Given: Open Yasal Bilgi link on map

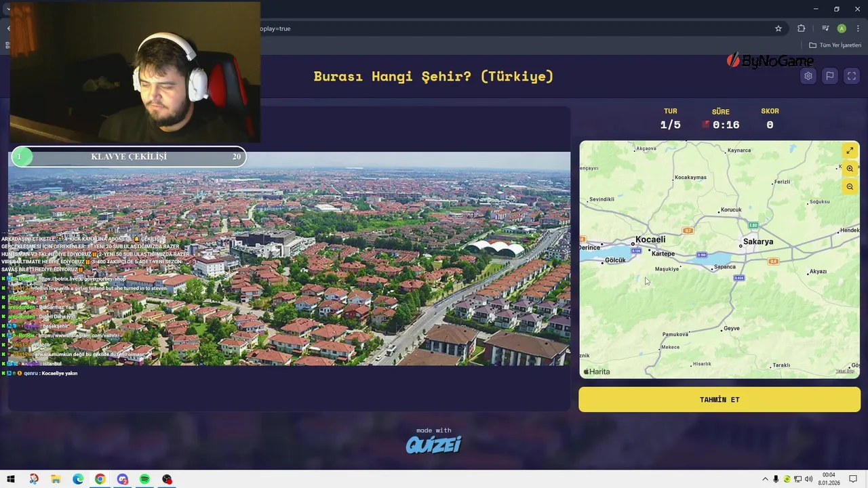Looking at the screenshot, I should tap(845, 371).
